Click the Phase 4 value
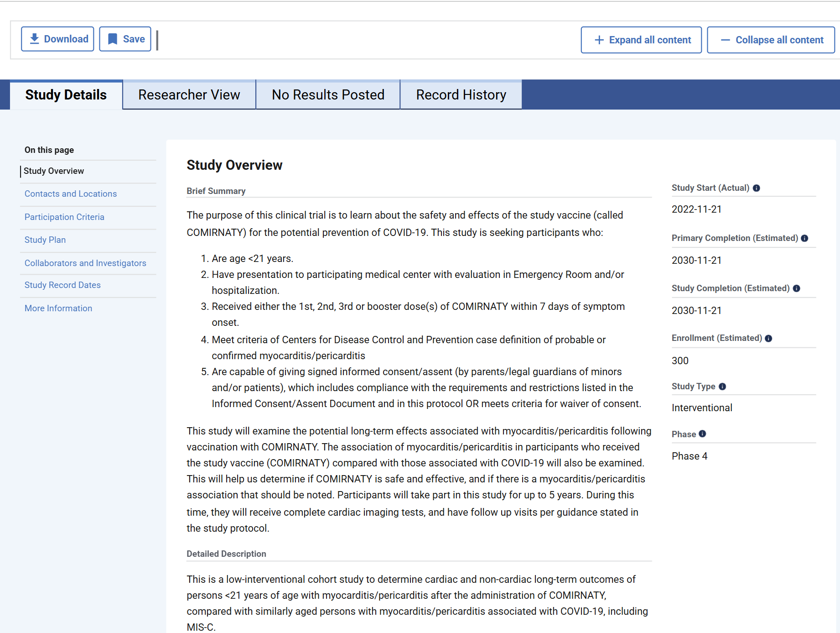 click(690, 456)
